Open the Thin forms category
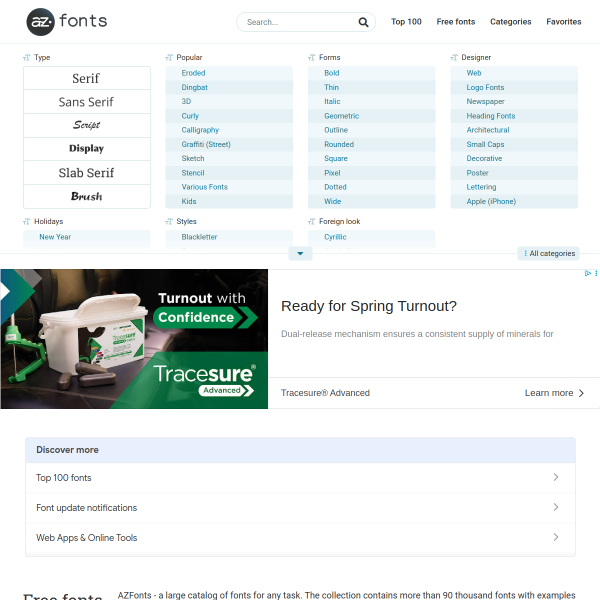600x600 pixels. point(372,87)
